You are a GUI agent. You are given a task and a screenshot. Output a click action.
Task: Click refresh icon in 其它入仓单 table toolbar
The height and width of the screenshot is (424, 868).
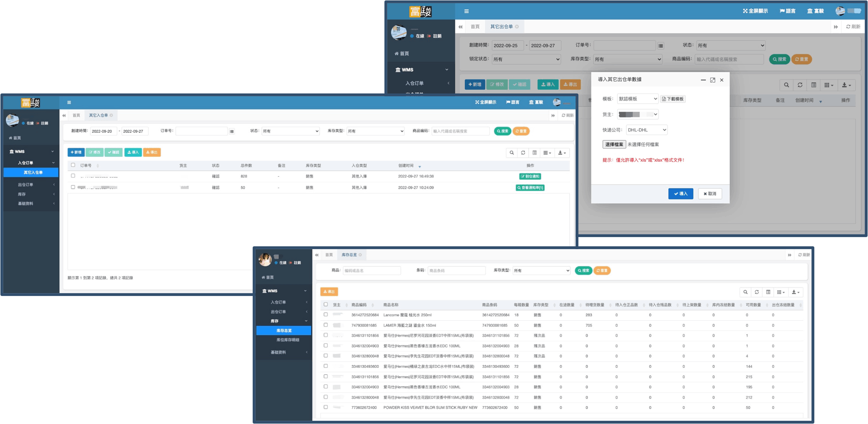(523, 153)
